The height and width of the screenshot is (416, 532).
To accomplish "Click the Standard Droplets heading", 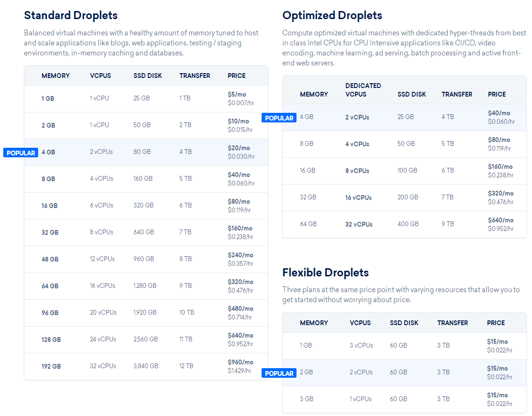I will point(71,15).
